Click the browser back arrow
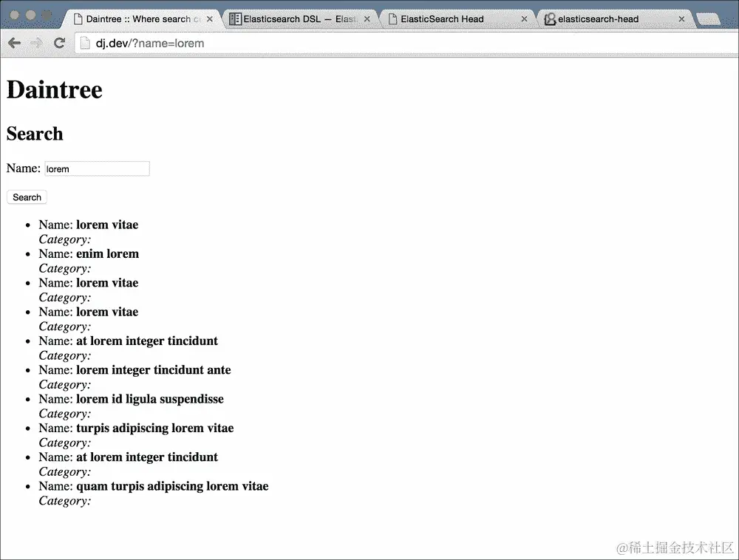 coord(14,44)
